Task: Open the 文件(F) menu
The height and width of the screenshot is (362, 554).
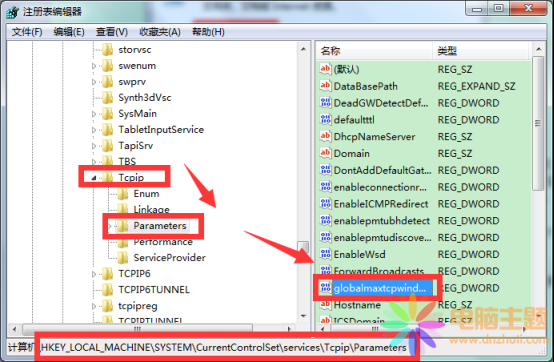Action: point(27,32)
